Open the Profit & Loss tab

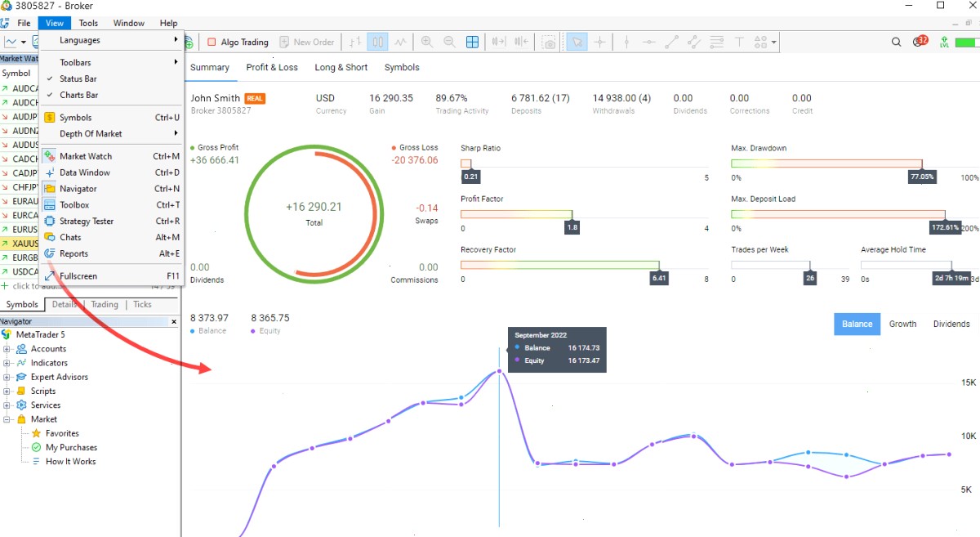click(x=272, y=67)
